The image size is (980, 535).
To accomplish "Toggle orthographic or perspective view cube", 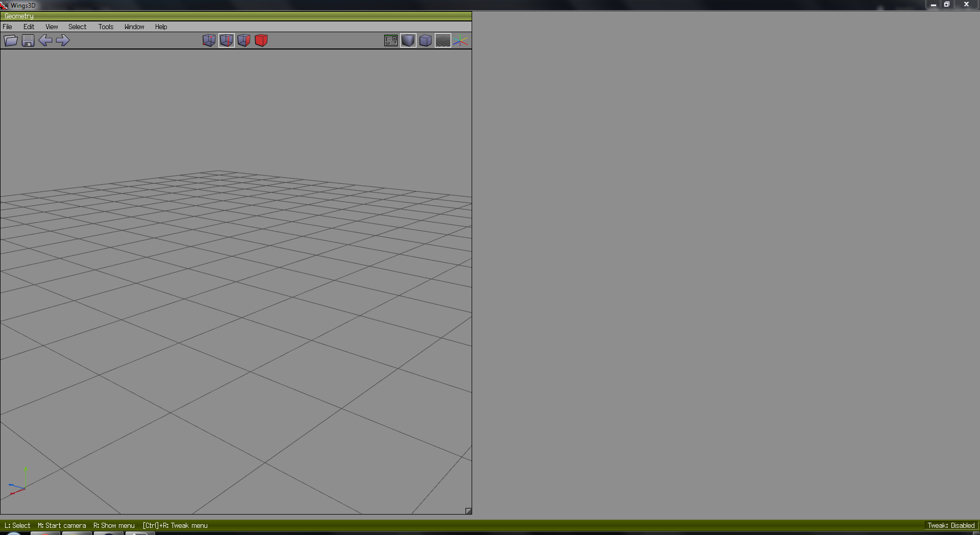I will tap(426, 41).
